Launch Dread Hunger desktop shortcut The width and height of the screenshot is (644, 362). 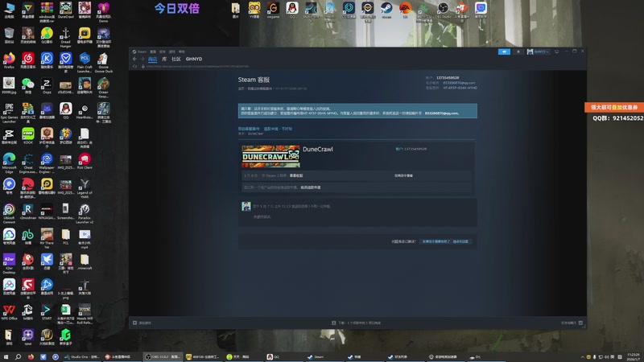coord(66,38)
